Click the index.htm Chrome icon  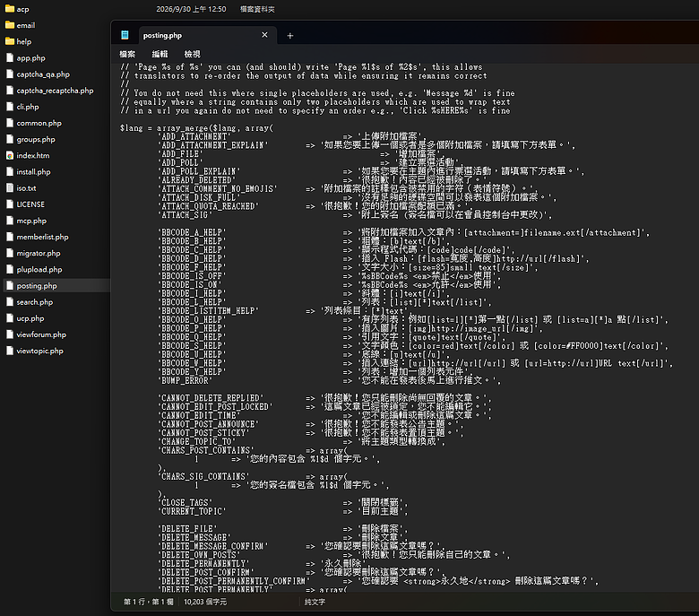(10, 155)
